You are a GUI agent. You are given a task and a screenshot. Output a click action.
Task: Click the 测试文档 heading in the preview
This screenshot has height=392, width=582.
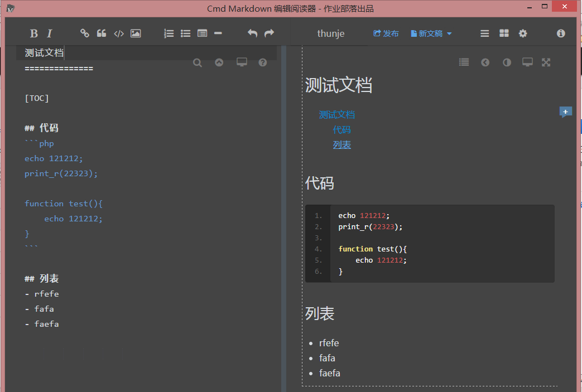click(x=339, y=85)
